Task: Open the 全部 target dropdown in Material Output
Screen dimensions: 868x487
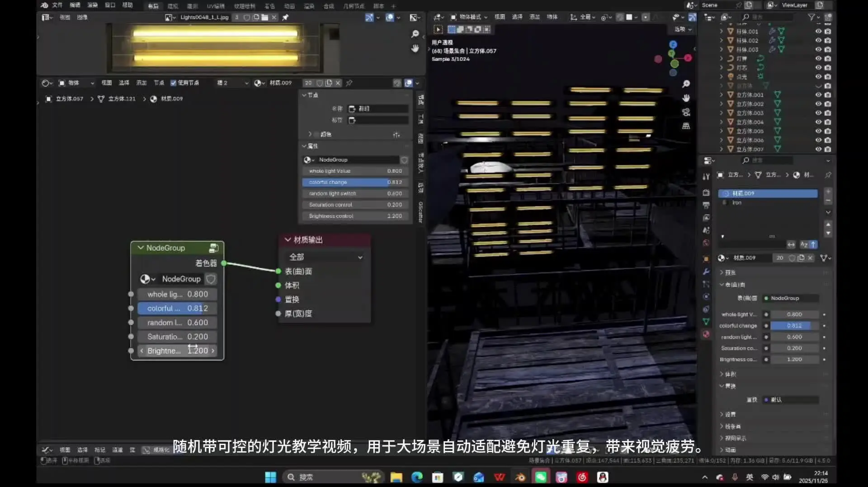Action: 325,257
